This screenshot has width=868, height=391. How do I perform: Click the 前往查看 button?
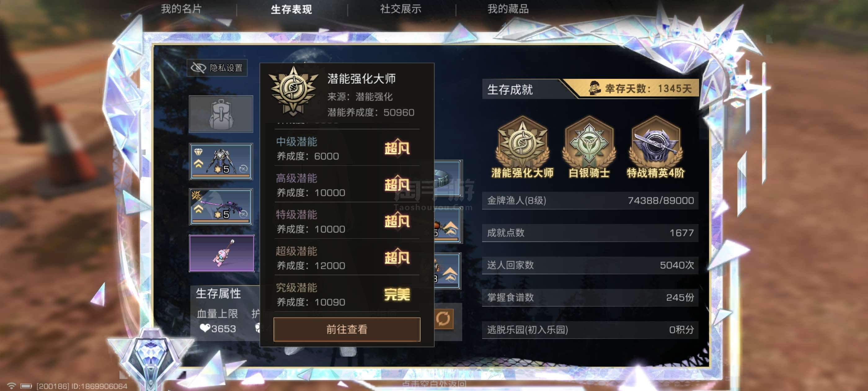click(347, 329)
